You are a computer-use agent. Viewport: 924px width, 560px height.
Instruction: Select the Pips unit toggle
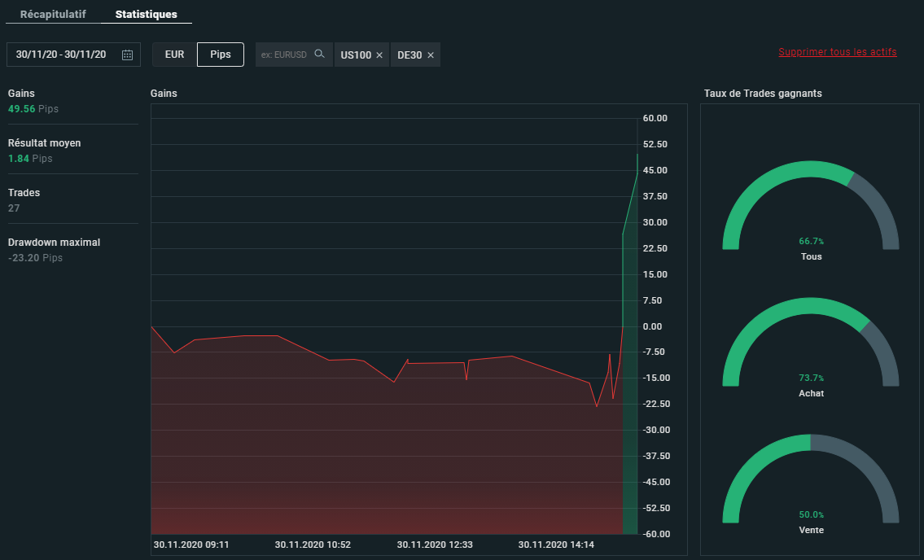click(221, 55)
